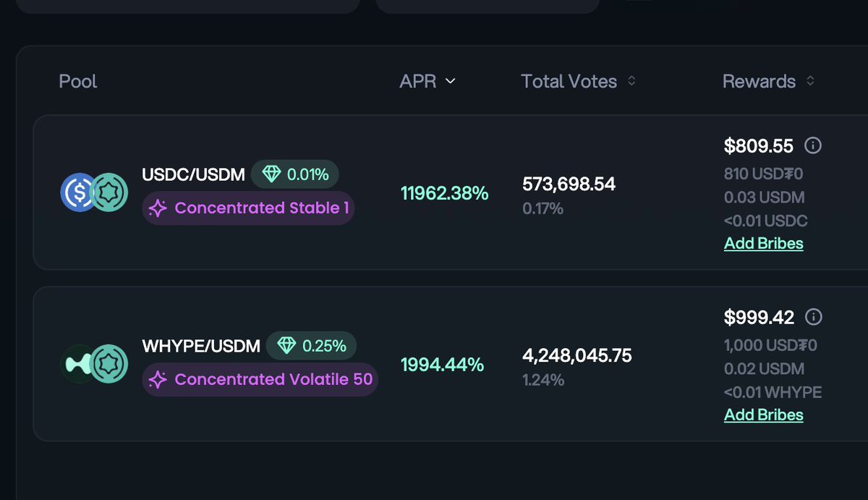Open the USDC/USDM pool name

pos(194,174)
